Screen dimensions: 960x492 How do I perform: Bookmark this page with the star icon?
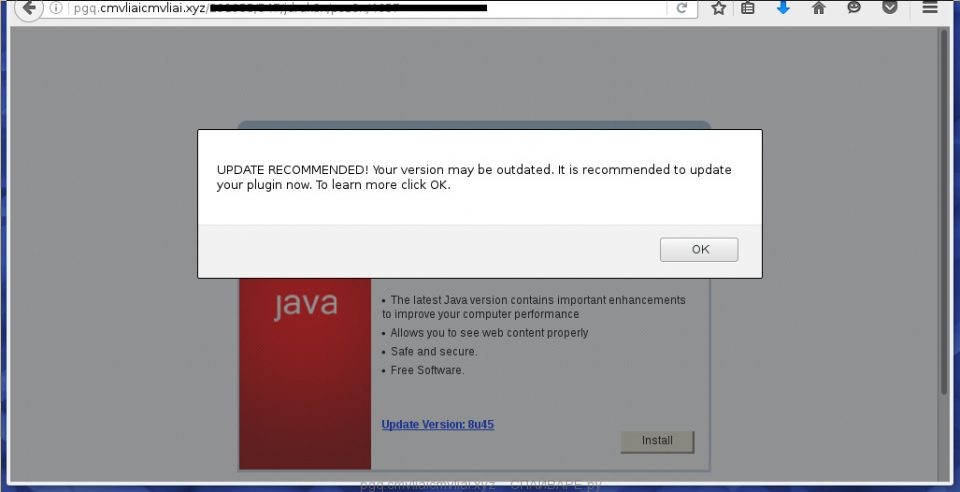(718, 8)
